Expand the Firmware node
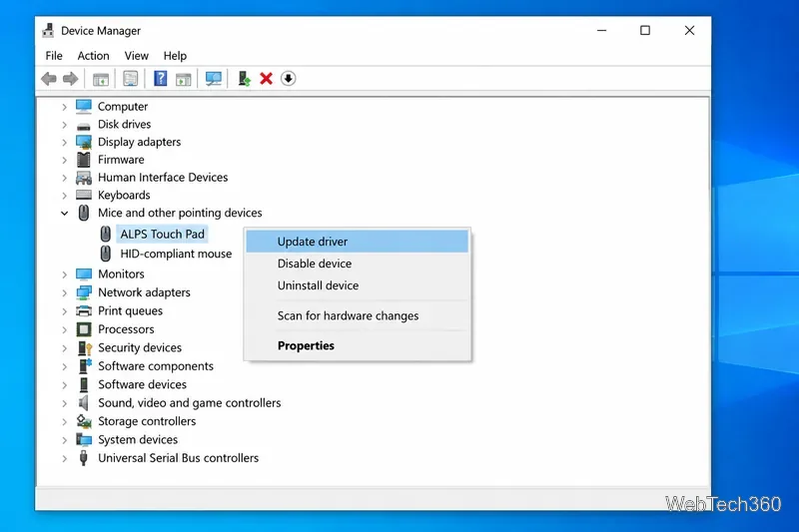799x532 pixels. coord(64,161)
